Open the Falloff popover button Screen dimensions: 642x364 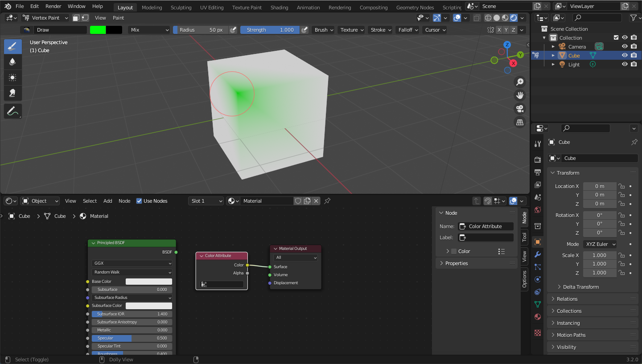pyautogui.click(x=407, y=30)
